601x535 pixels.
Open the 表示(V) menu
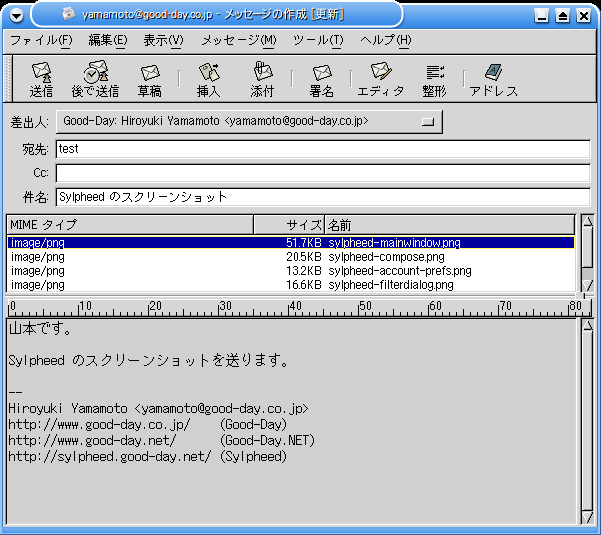[163, 40]
